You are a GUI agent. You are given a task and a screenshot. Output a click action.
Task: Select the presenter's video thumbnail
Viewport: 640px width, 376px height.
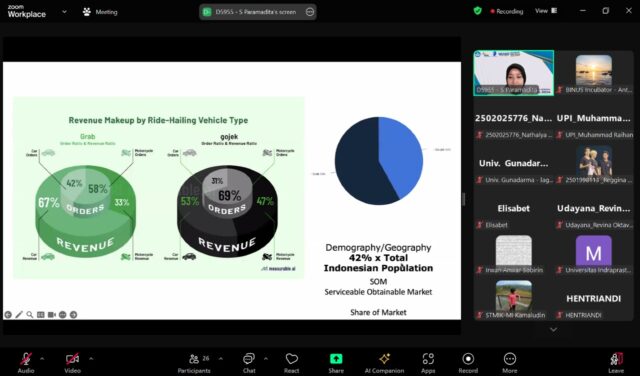click(513, 73)
